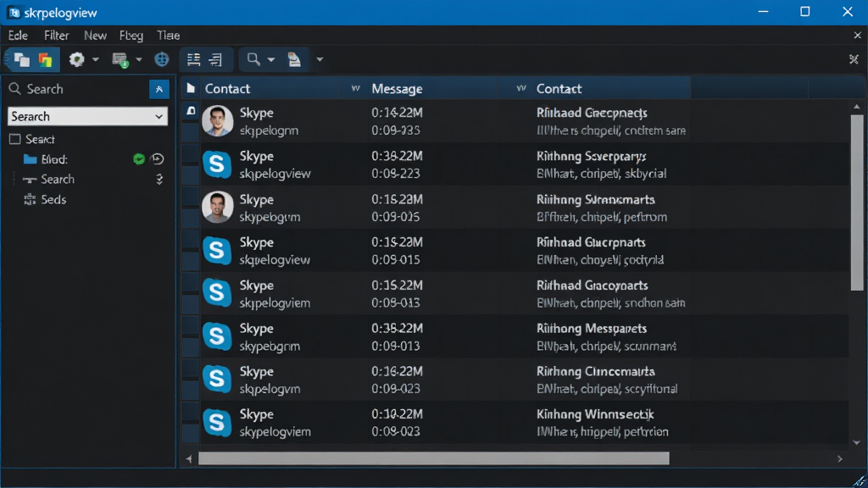Click Skype logo in Rithang Cinccmaurta row
This screenshot has width=868, height=488.
(x=217, y=380)
